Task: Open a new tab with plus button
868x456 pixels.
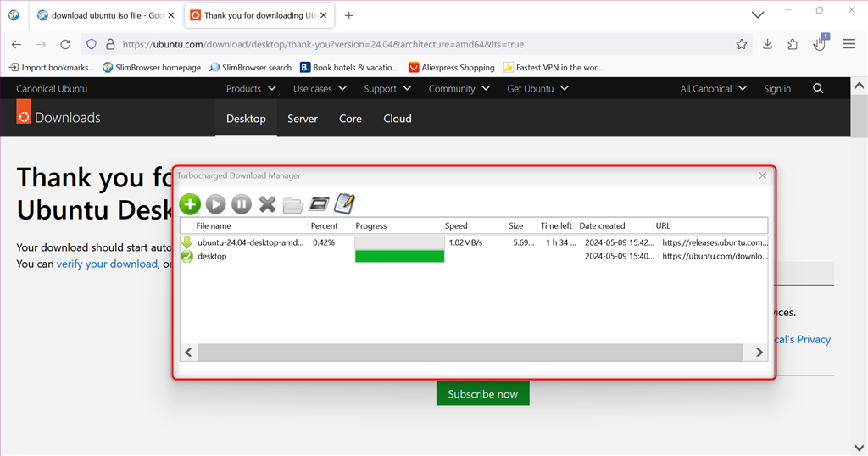Action: pos(348,15)
